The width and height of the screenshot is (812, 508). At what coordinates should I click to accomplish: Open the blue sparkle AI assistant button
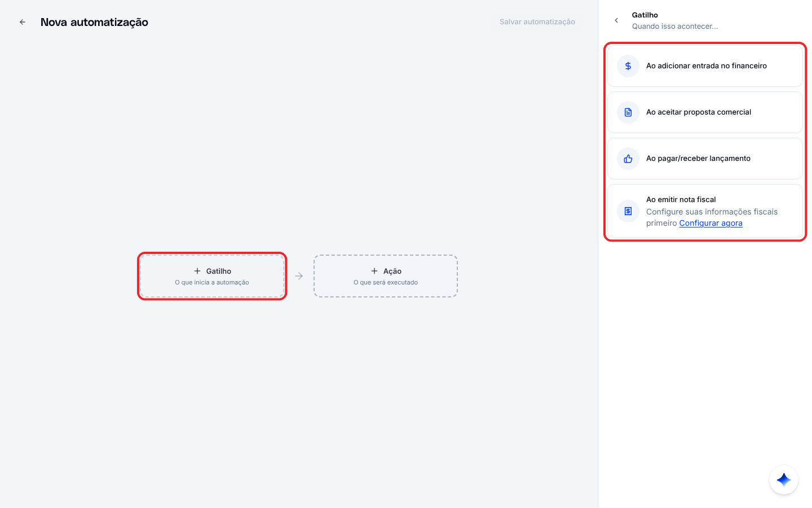point(784,480)
